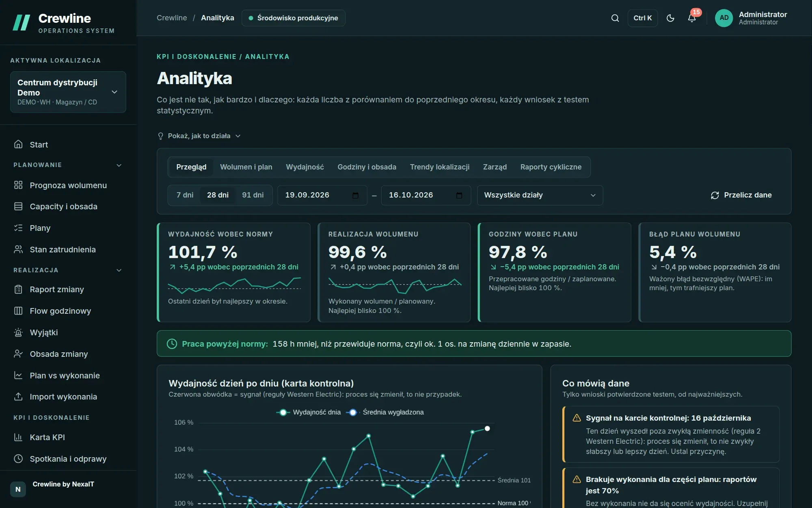Open Centrum dystrybucji Demo location selector

tap(68, 92)
